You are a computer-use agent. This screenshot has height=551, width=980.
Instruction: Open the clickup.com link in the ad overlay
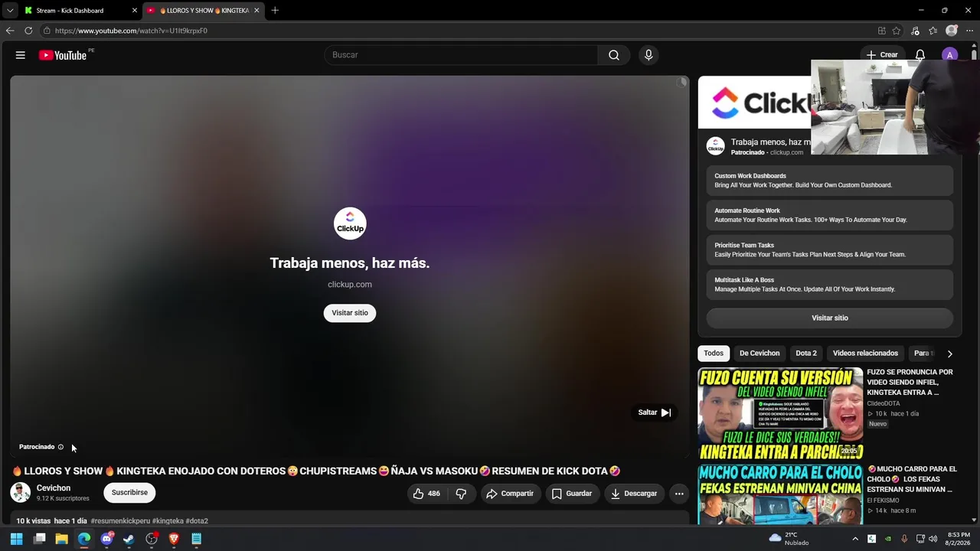(x=350, y=285)
